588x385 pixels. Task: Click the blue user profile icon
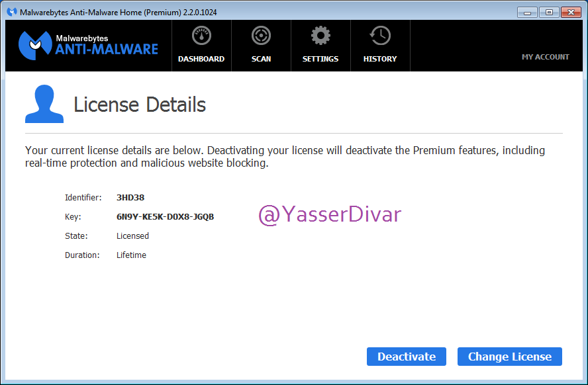point(44,104)
